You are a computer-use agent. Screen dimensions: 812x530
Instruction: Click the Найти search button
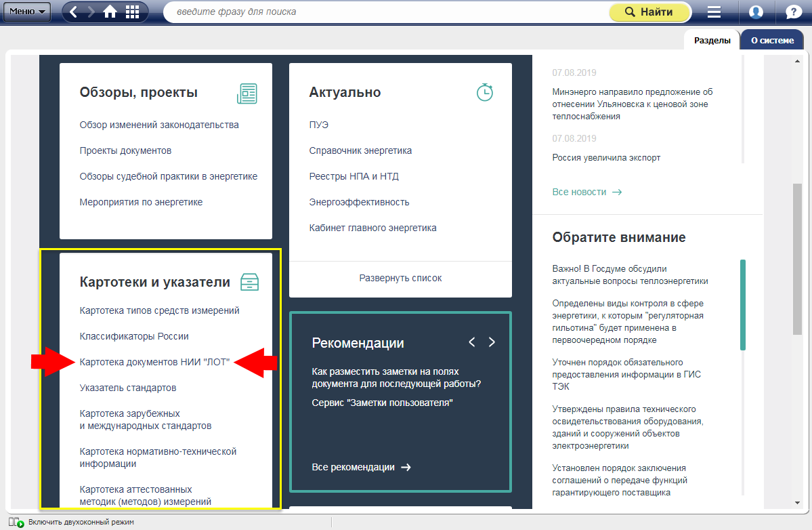[649, 12]
